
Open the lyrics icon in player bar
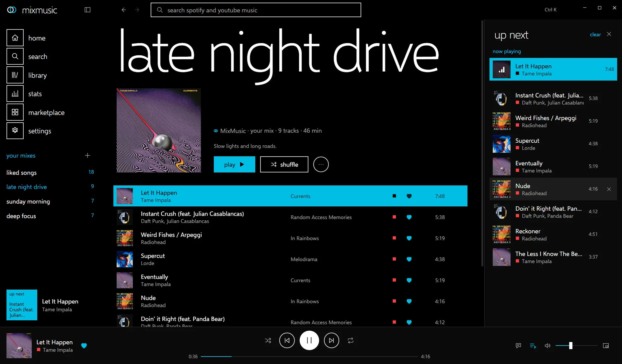tap(518, 346)
